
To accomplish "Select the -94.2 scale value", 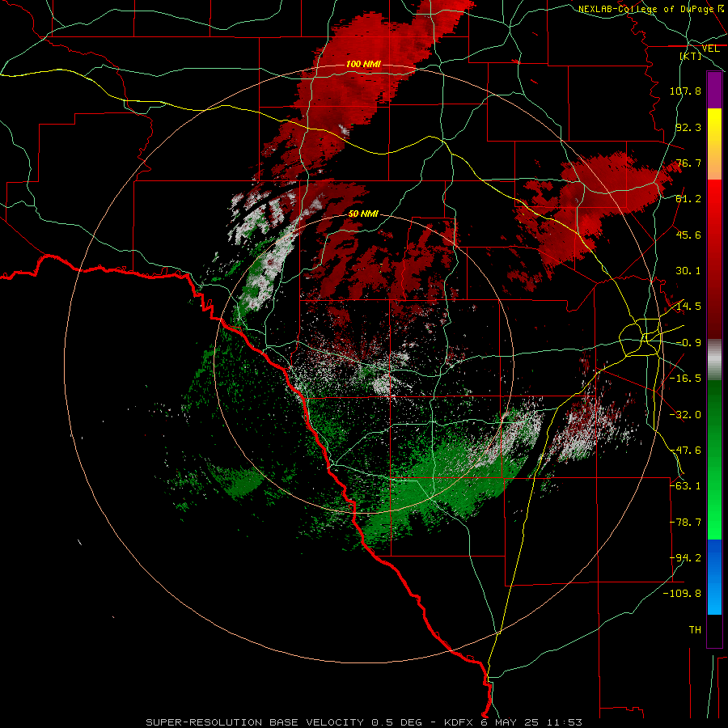I will click(685, 558).
